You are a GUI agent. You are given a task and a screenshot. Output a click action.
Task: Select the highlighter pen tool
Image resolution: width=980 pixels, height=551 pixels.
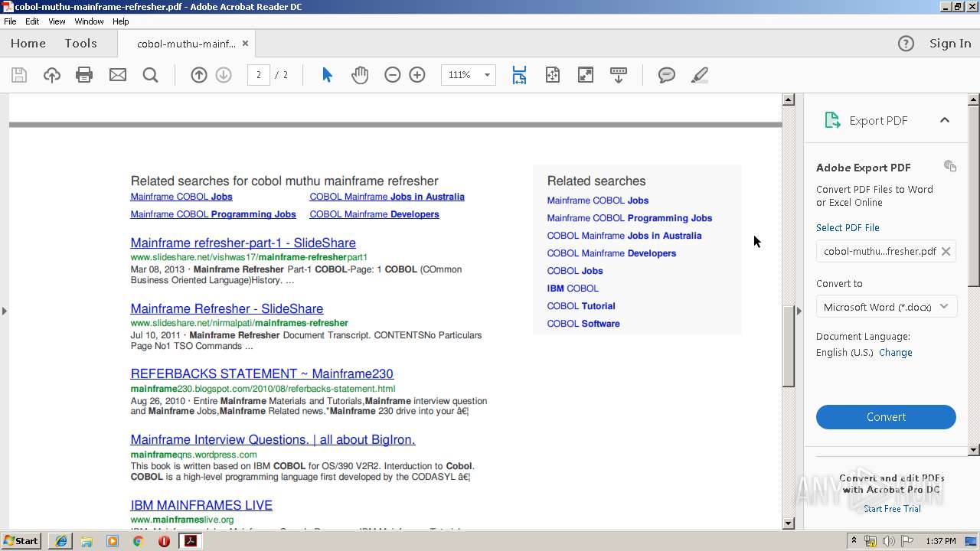(x=699, y=75)
